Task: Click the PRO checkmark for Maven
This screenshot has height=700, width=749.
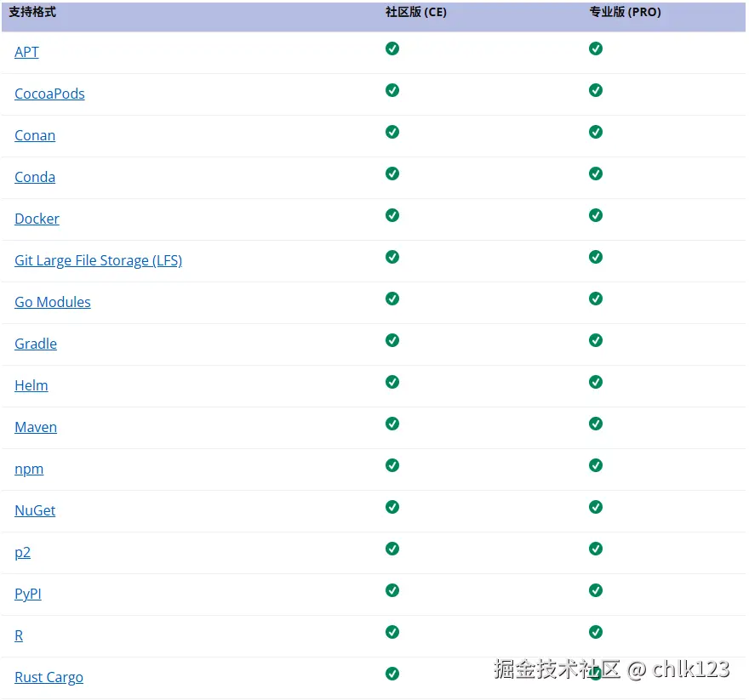Action: (596, 424)
